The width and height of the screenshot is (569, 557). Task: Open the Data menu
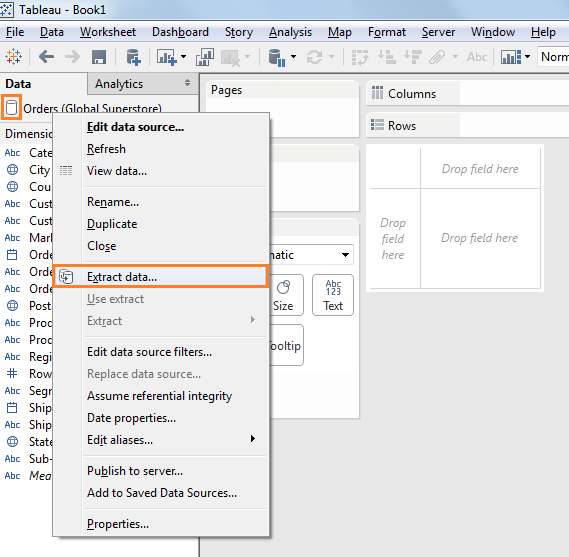coord(52,32)
